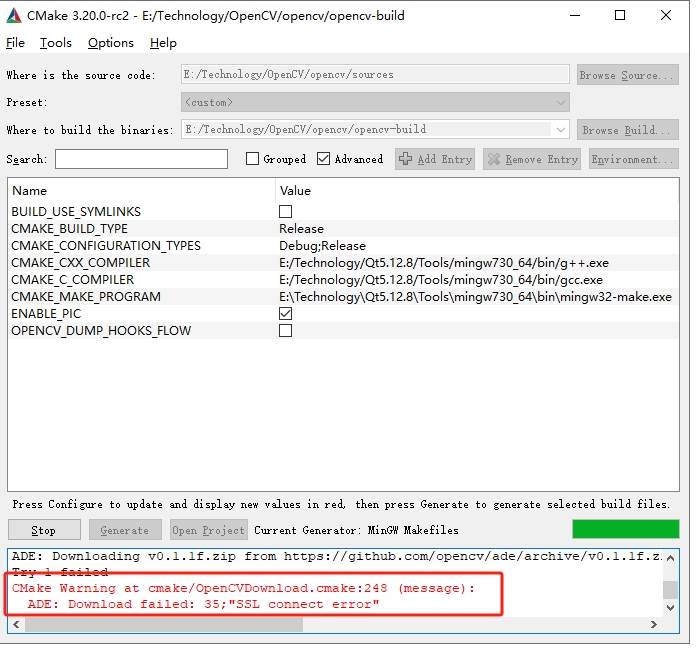Click Browse Source button
The image size is (697, 651).
pyautogui.click(x=628, y=75)
